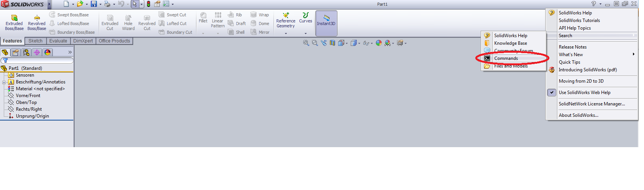Viewport: 644px width, 190px height.
Task: Click the Print icon
Action: click(x=107, y=4)
